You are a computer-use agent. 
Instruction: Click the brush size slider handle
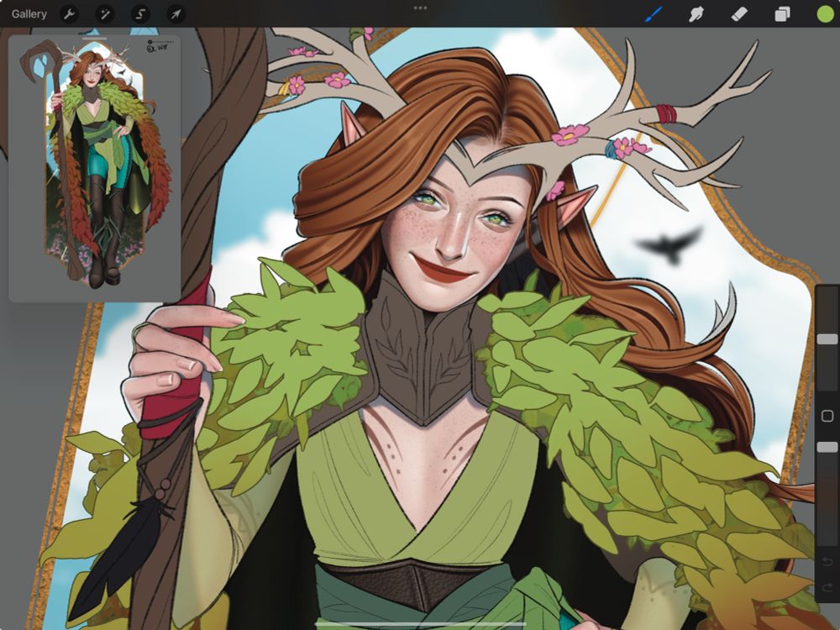tap(827, 339)
